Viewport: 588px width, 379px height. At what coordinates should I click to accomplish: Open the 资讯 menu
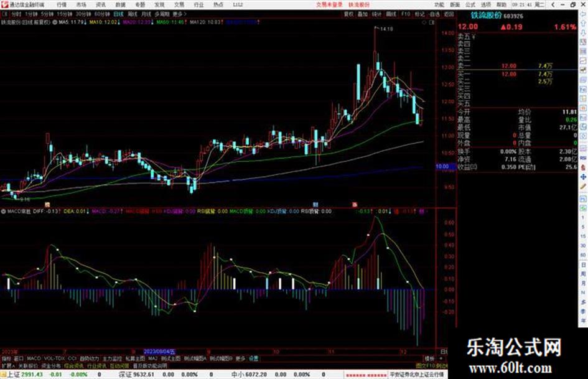click(x=101, y=4)
